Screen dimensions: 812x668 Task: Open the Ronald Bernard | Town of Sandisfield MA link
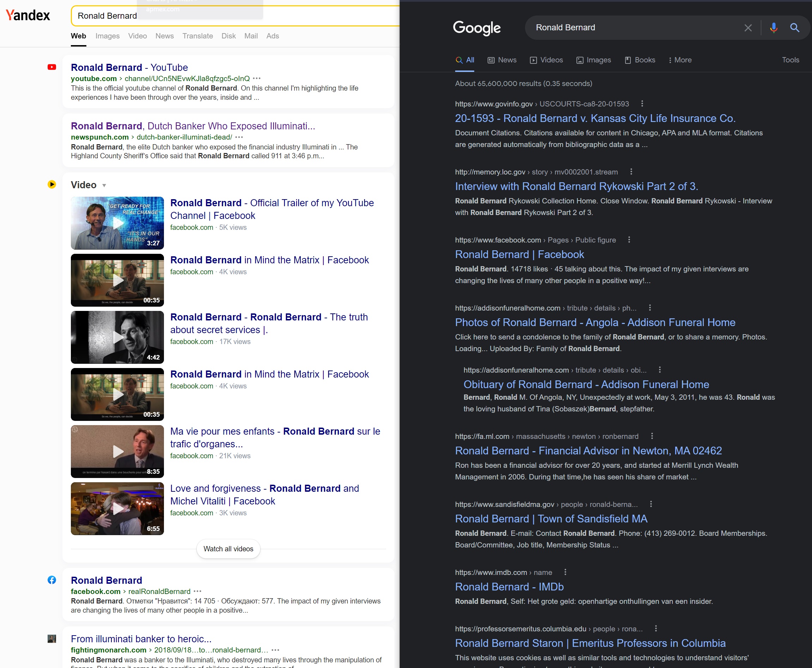coord(551,519)
